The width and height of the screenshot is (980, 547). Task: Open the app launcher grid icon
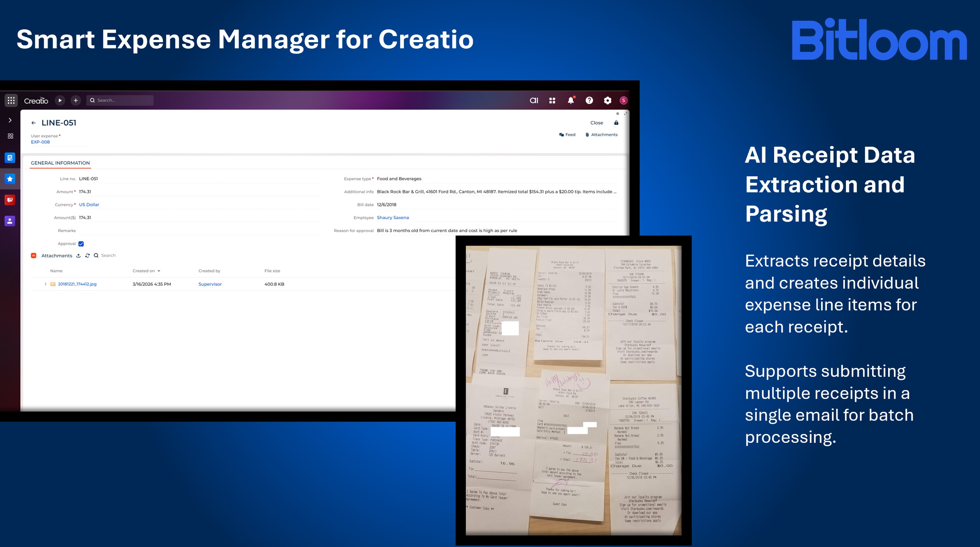click(11, 100)
